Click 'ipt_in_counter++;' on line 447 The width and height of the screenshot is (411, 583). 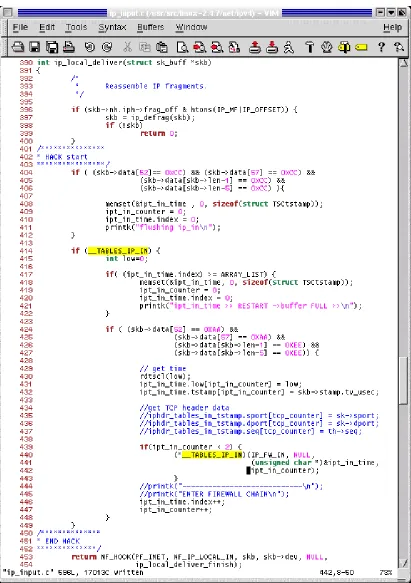point(176,510)
